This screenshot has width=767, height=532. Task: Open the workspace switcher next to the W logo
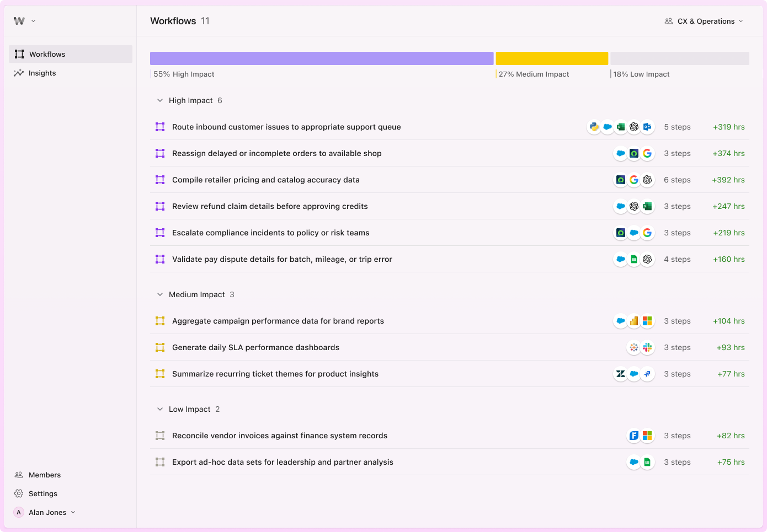33,21
